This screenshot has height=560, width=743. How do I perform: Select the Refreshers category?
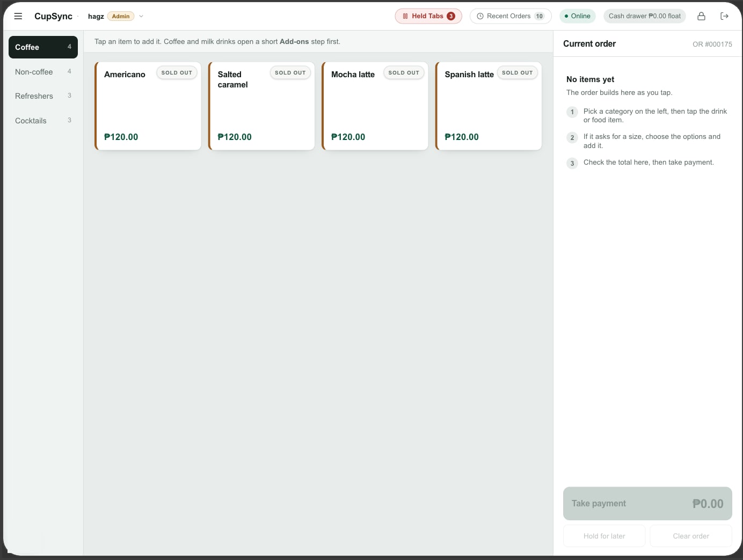coord(43,96)
